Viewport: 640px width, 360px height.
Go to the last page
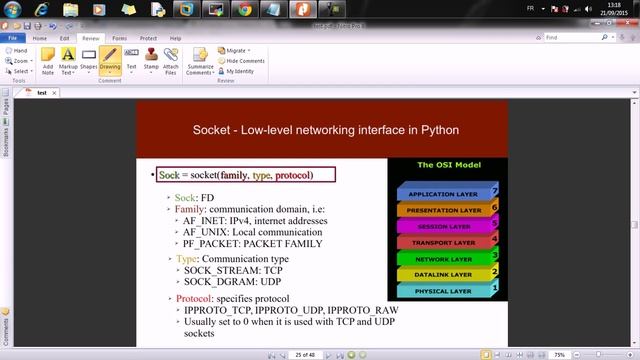pyautogui.click(x=340, y=355)
